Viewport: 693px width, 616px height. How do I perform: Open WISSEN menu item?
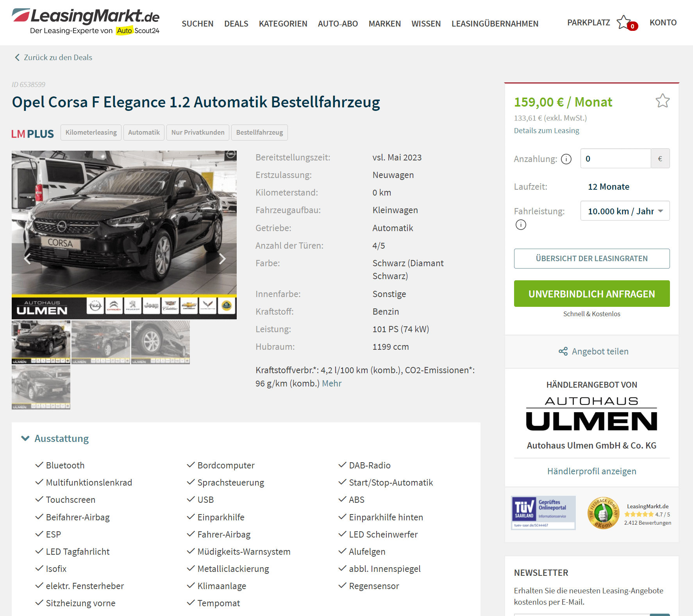(426, 23)
